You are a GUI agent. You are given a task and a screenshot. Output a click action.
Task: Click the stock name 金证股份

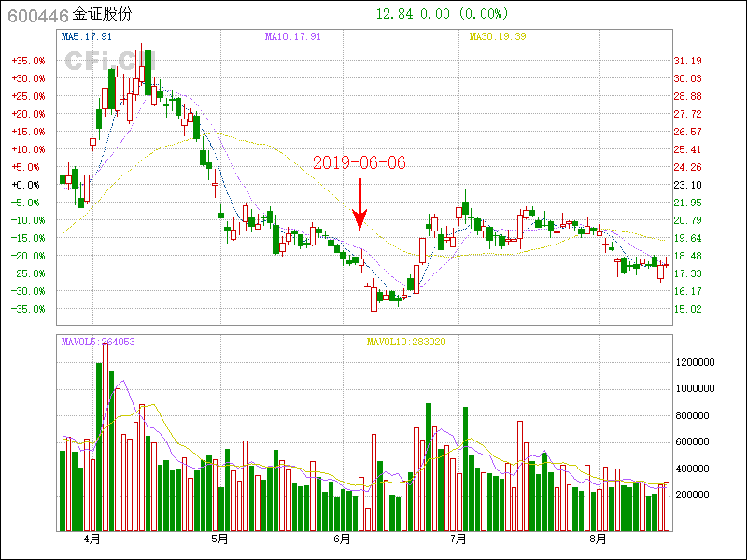point(103,14)
